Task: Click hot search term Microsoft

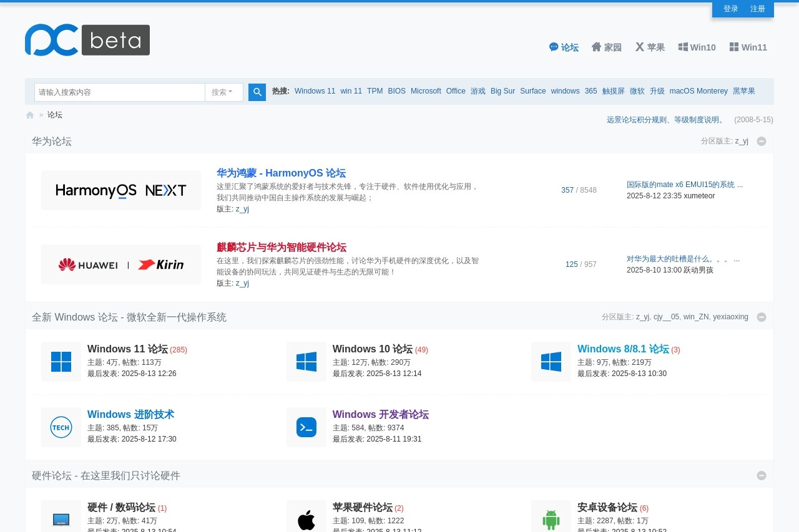Action: (426, 91)
